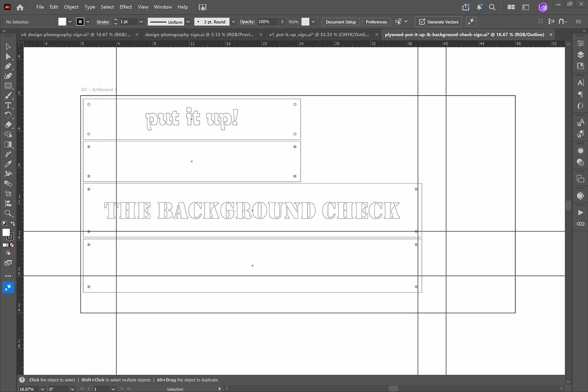This screenshot has height=392, width=588.
Task: Open the Properties panel icon
Action: (x=580, y=43)
